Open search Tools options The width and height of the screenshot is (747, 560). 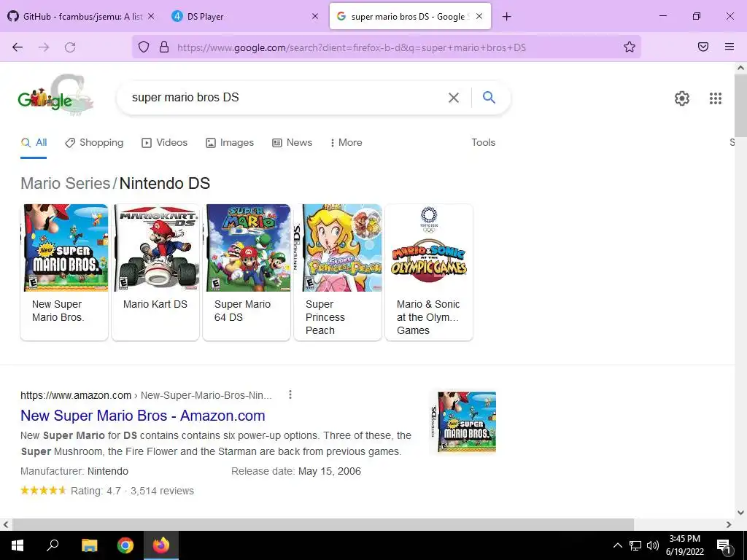pyautogui.click(x=483, y=142)
